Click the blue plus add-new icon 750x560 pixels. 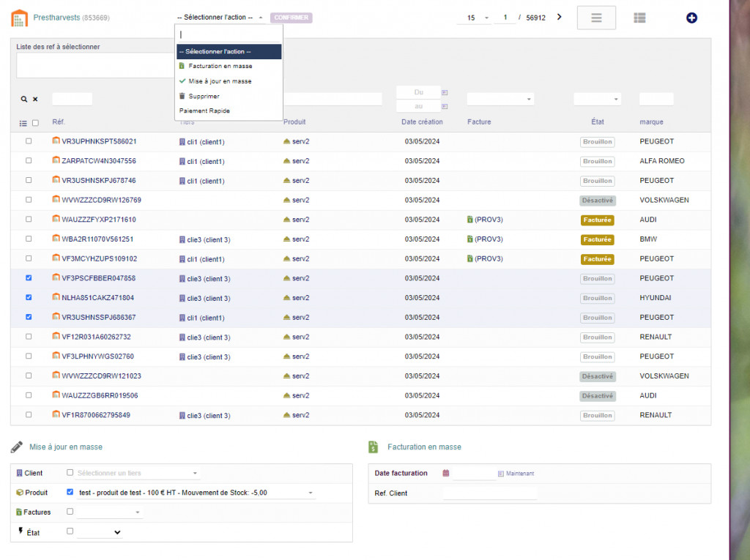click(x=691, y=18)
